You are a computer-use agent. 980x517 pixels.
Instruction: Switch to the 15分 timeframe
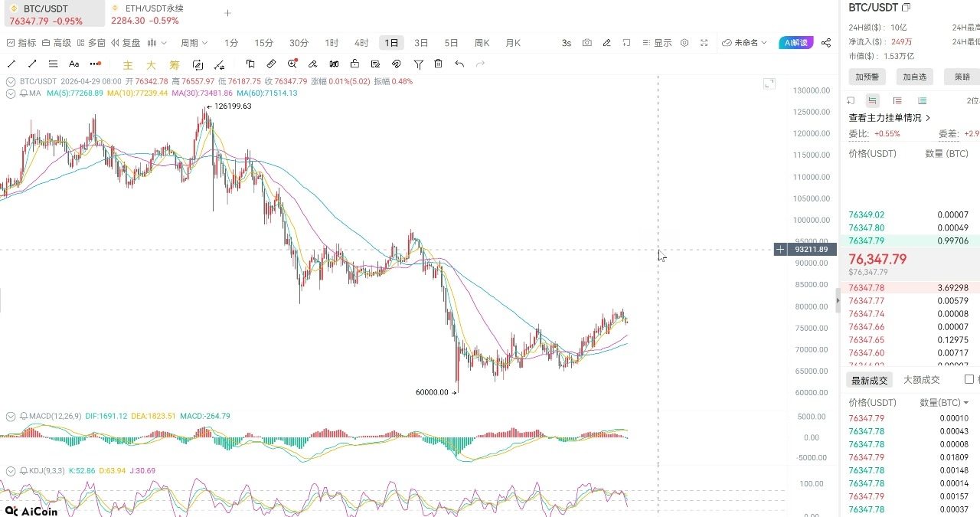pyautogui.click(x=263, y=43)
